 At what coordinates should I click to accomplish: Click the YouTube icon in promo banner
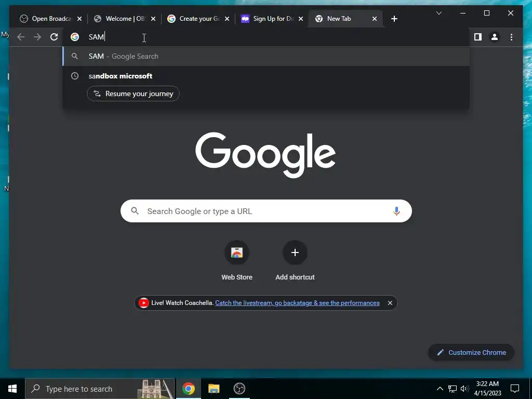143,303
